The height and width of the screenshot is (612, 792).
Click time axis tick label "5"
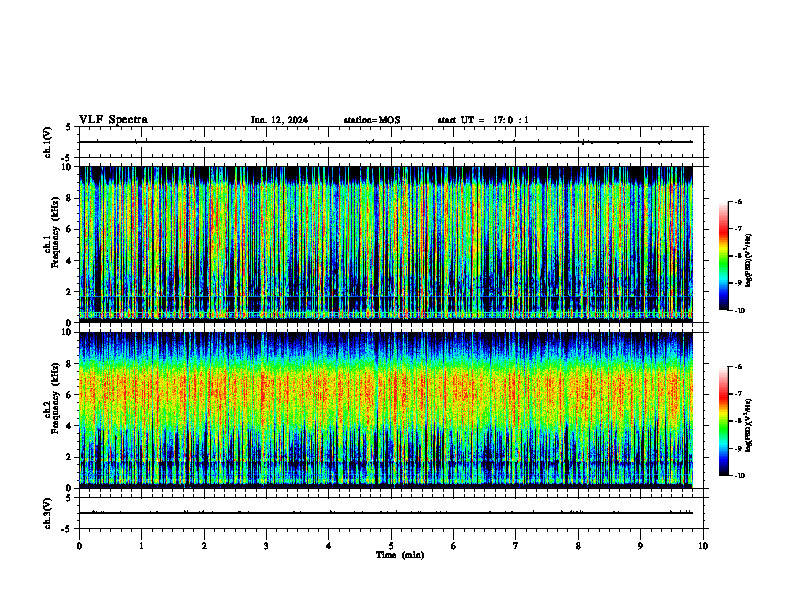[x=391, y=546]
